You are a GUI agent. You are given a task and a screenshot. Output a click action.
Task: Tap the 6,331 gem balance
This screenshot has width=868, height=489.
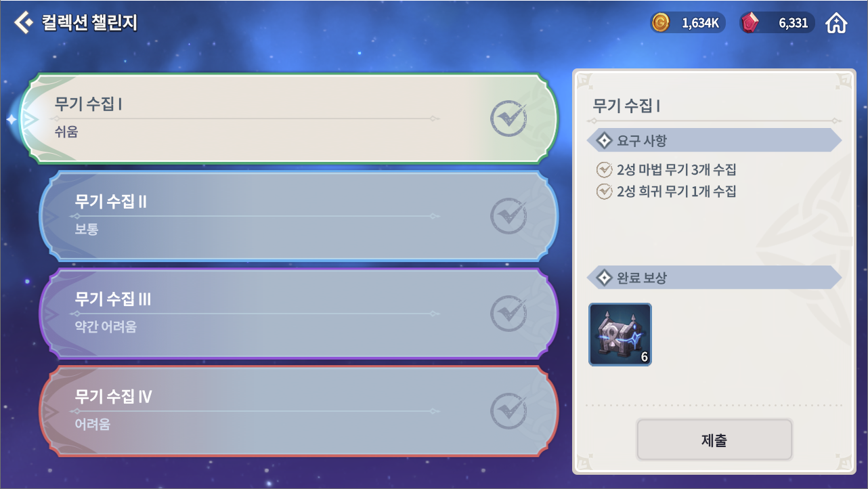793,23
